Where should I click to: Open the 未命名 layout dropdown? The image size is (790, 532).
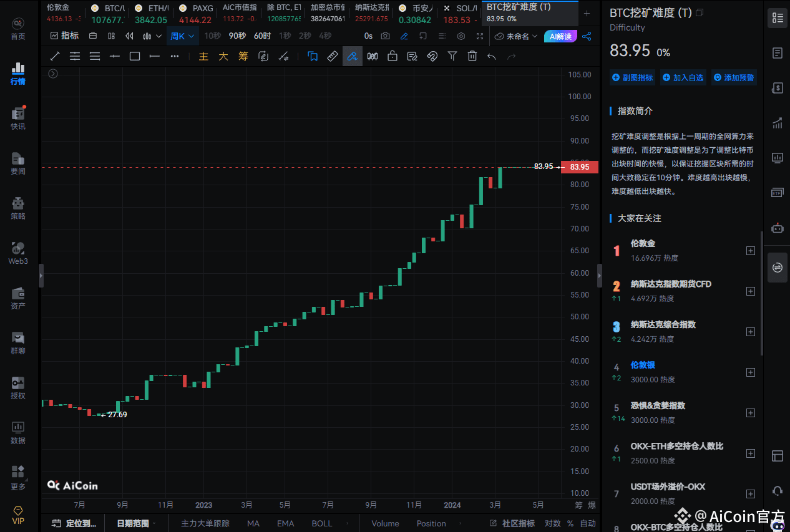click(x=517, y=36)
